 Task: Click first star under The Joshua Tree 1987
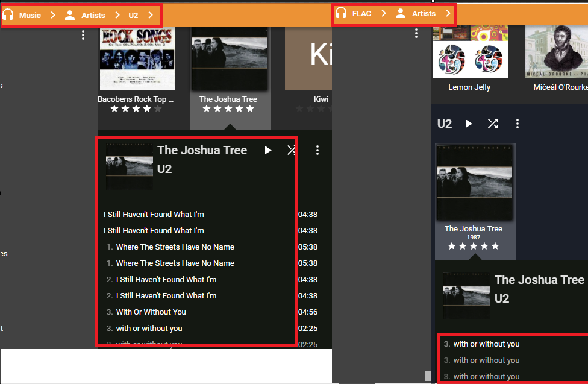pos(452,246)
